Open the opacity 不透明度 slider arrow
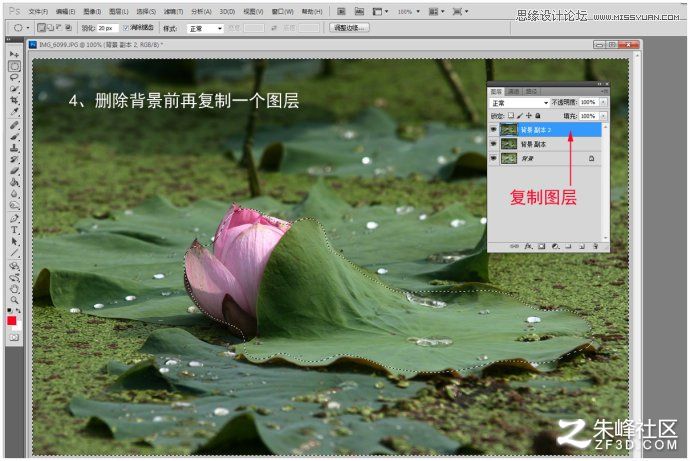Image resolution: width=690 pixels, height=461 pixels. (x=603, y=102)
